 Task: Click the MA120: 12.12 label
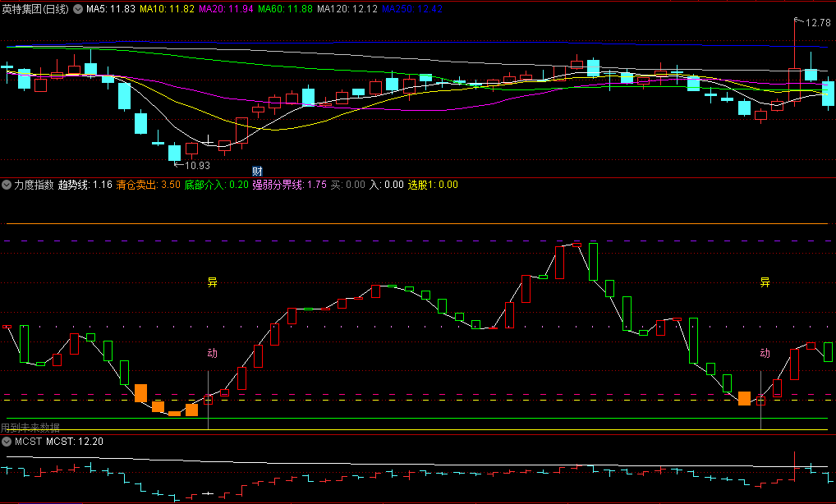(347, 9)
